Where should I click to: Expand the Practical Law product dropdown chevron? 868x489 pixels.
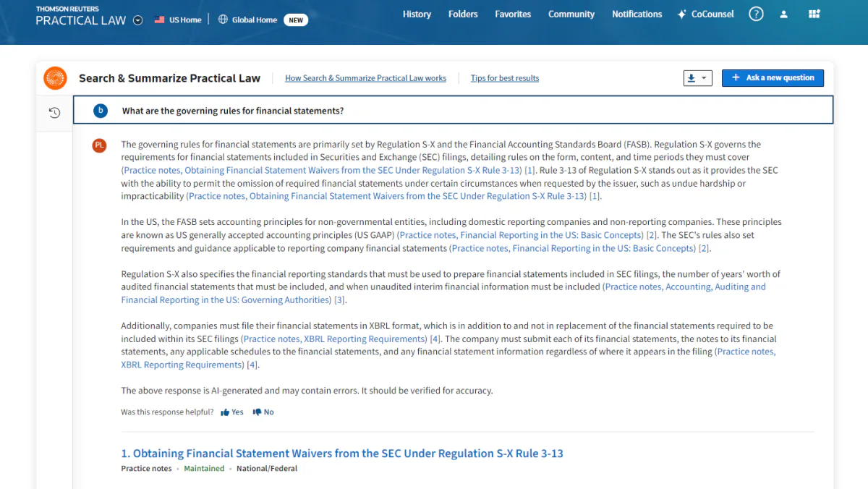137,20
